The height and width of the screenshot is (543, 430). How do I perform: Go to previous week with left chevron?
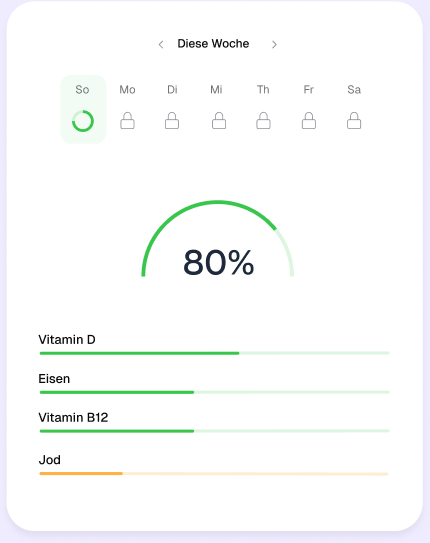[x=161, y=44]
